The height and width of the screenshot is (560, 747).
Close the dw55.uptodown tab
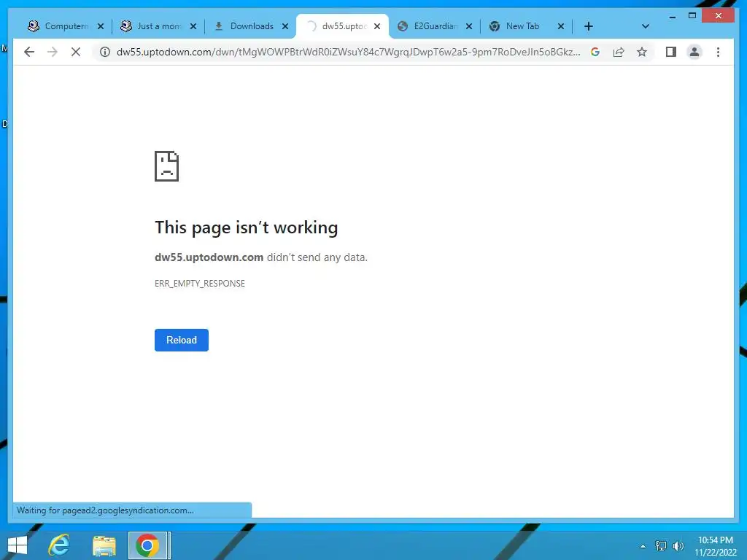coord(377,26)
